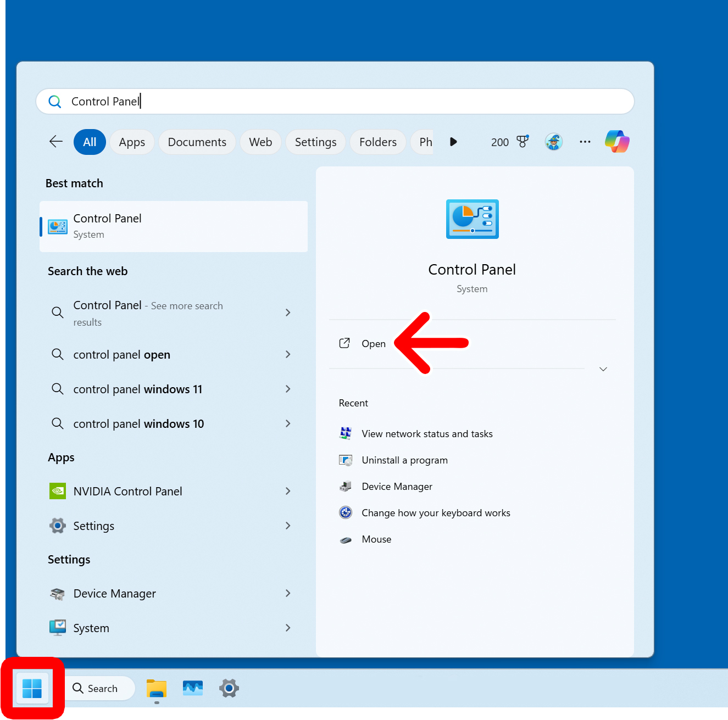
Task: Expand more actions chevron below Open
Action: point(603,369)
